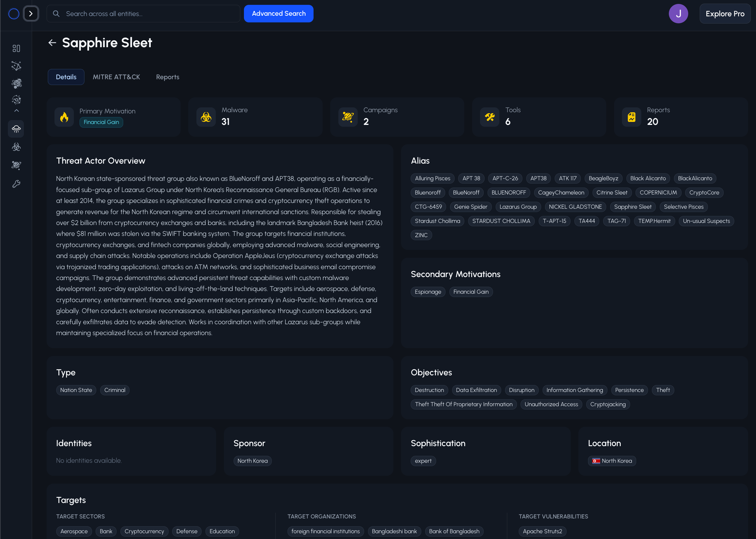Click the dashboard grid sidebar icon
This screenshot has width=756, height=539.
16,48
